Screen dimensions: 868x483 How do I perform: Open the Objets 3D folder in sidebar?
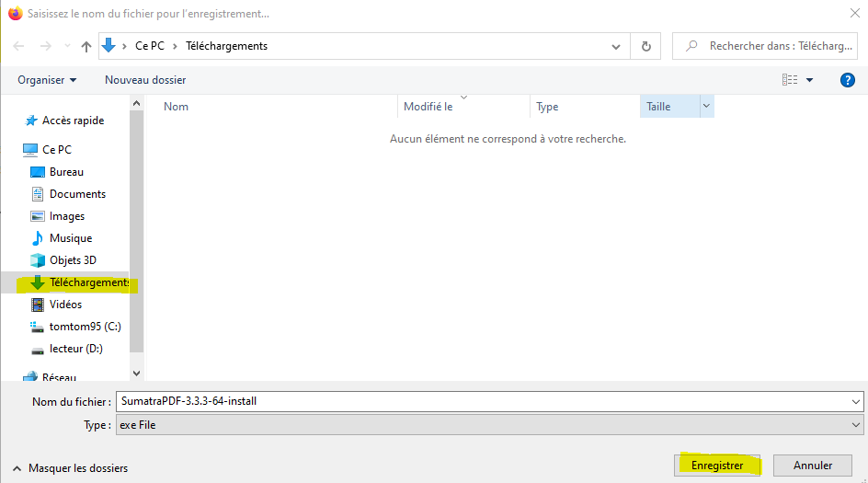[x=73, y=260]
